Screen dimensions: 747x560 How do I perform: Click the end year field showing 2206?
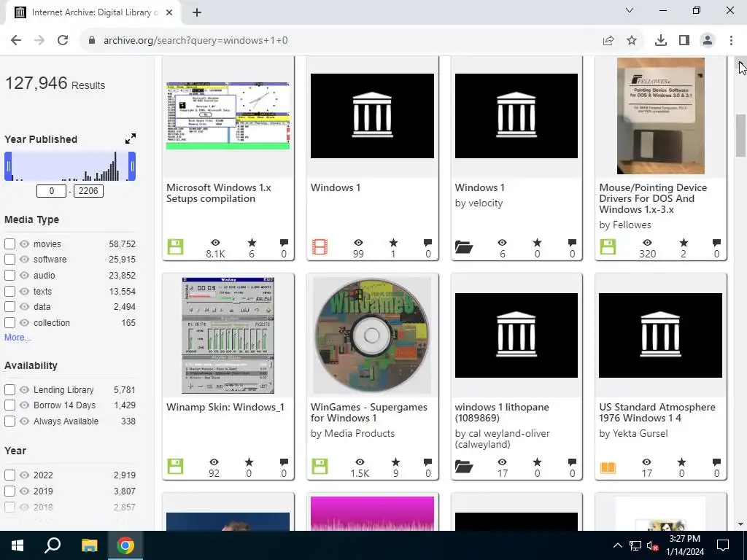point(88,191)
